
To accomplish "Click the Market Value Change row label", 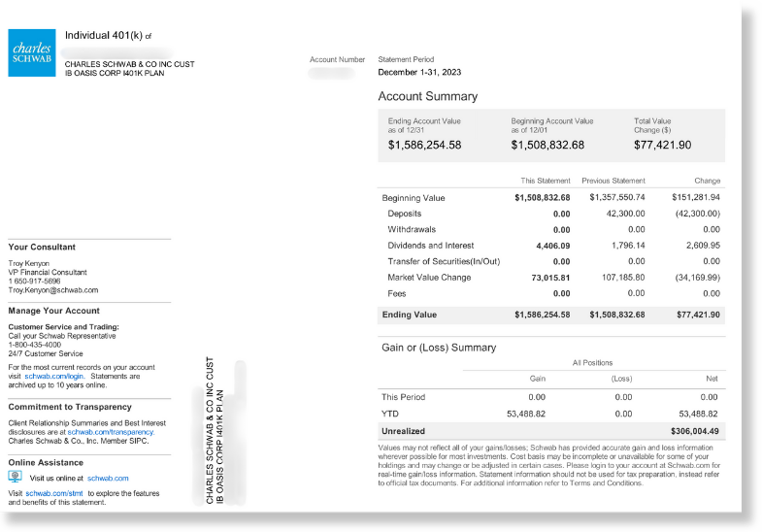I will pos(429,278).
